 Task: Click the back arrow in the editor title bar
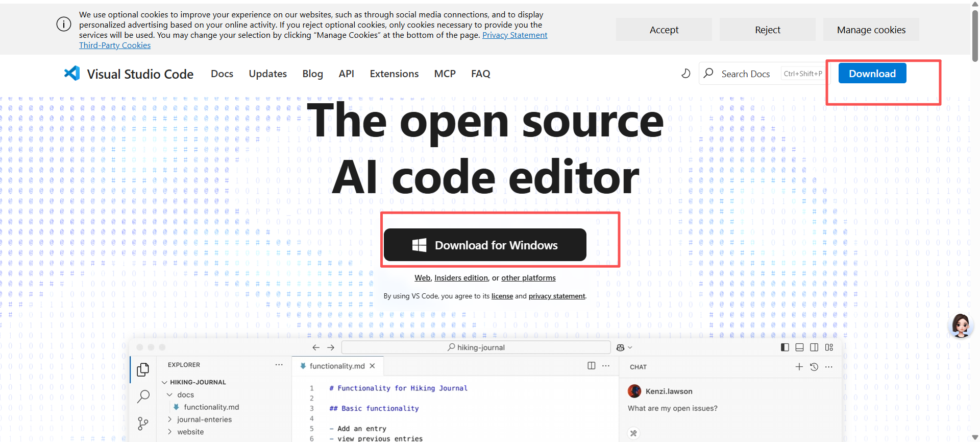(x=316, y=347)
